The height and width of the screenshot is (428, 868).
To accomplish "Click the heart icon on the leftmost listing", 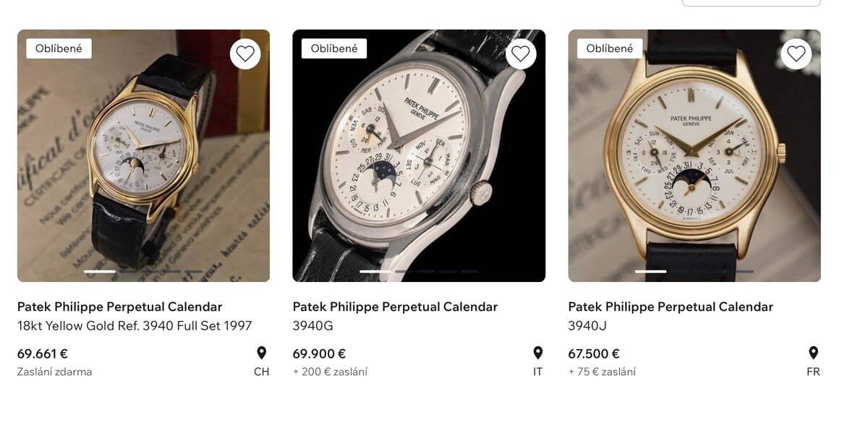I will click(x=245, y=53).
